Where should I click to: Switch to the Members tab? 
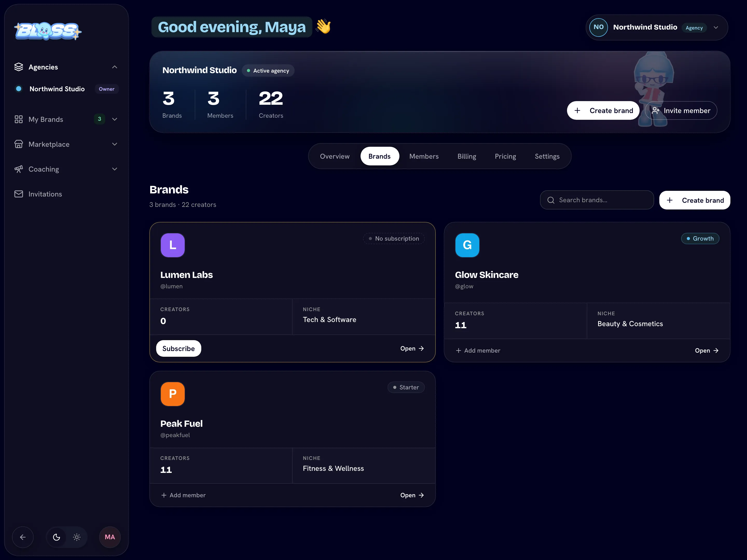424,156
